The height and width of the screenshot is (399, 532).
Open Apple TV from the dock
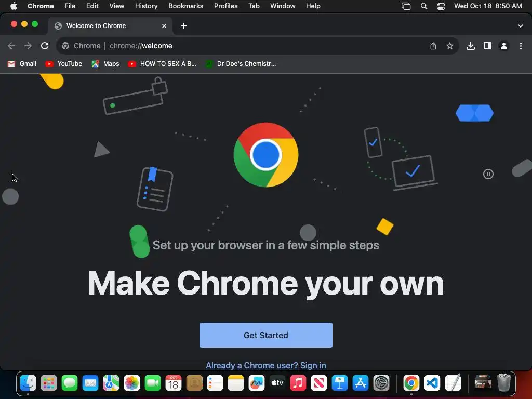[x=277, y=383]
